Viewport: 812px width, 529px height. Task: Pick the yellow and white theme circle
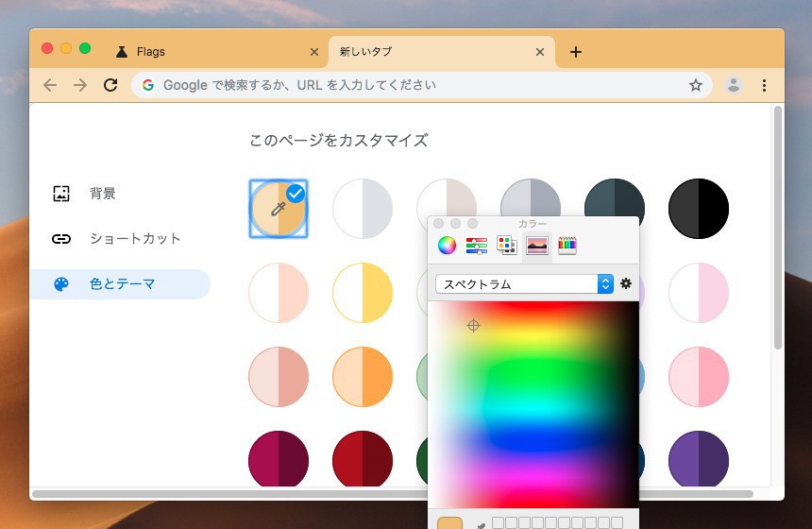click(x=363, y=293)
